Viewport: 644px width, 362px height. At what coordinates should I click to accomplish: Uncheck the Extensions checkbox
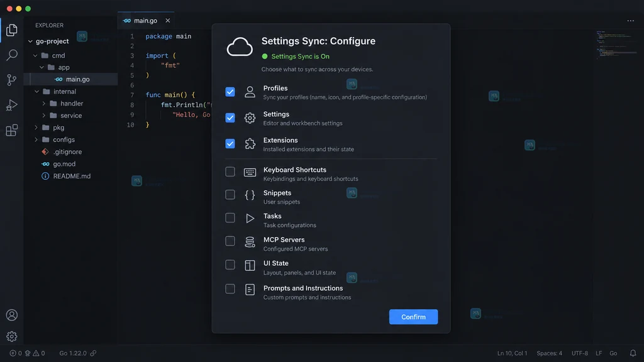(x=230, y=144)
